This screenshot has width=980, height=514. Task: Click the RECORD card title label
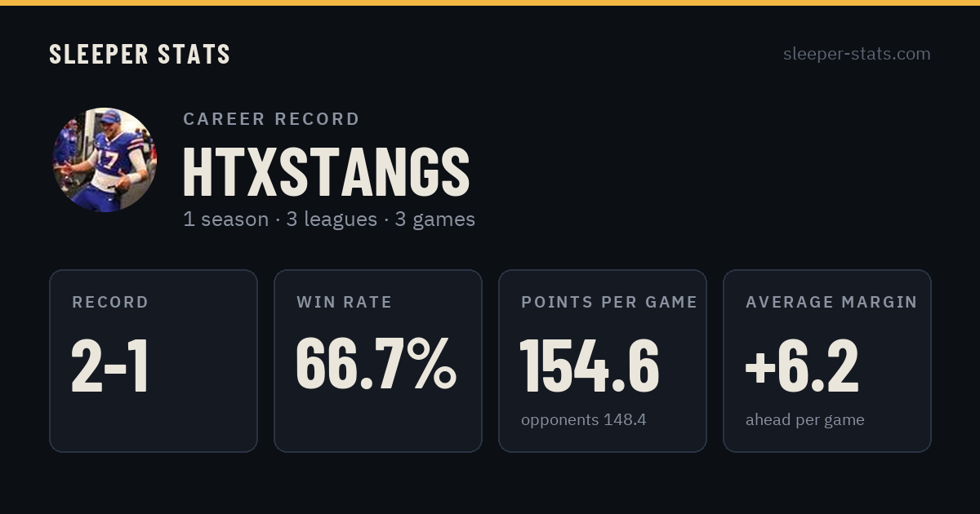(110, 302)
